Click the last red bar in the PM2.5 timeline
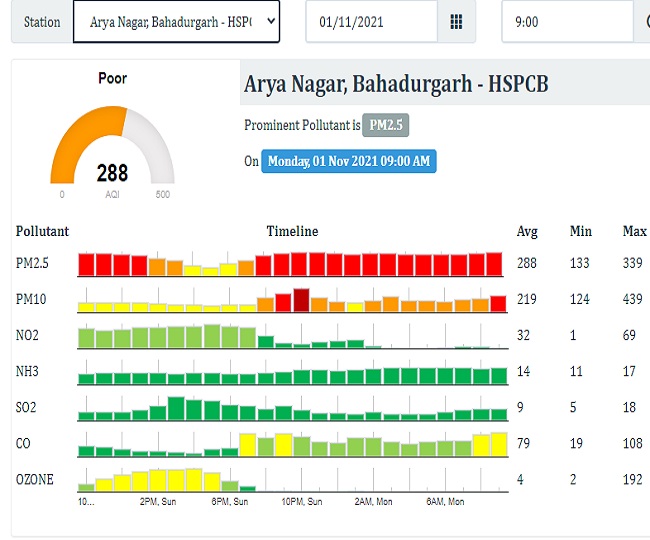This screenshot has width=650, height=540. click(494, 264)
